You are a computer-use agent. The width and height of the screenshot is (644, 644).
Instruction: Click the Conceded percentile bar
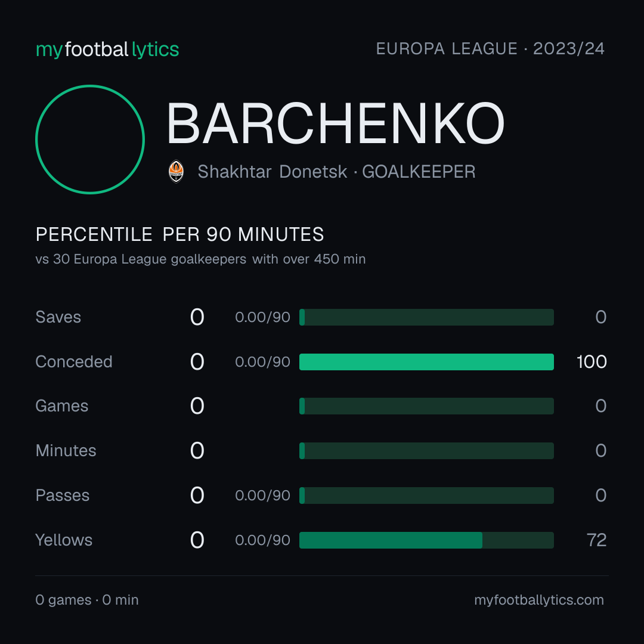pos(426,362)
